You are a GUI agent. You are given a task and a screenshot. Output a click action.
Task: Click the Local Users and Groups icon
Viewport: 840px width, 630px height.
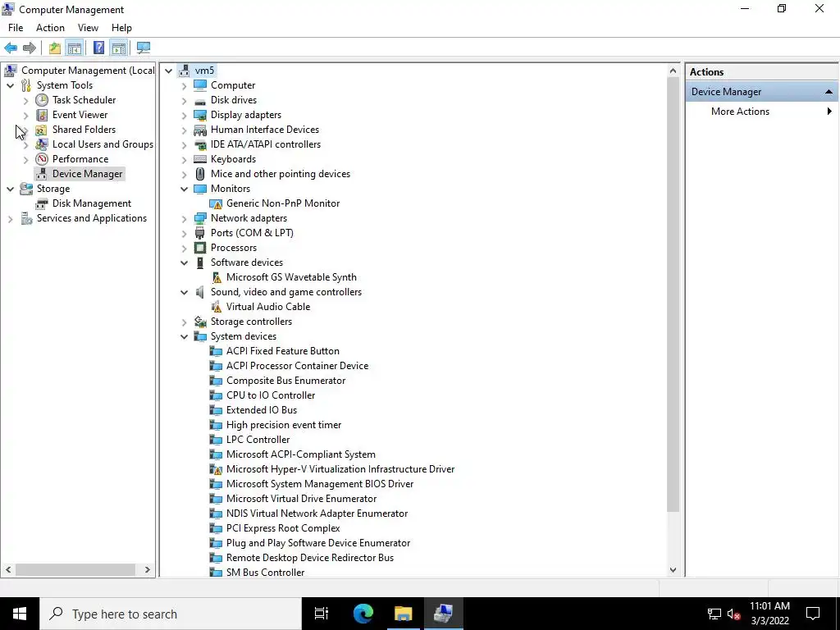(42, 144)
